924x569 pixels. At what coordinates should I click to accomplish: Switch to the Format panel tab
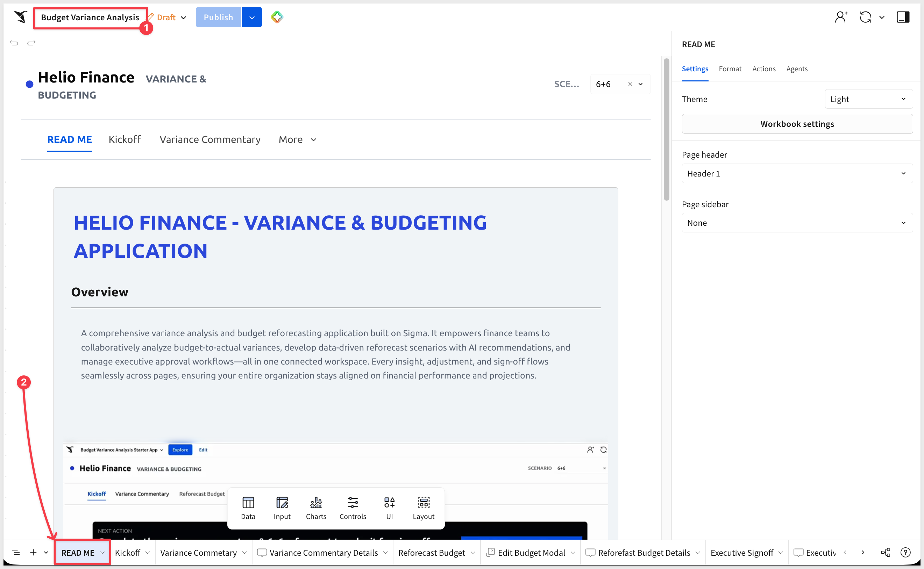[730, 69]
